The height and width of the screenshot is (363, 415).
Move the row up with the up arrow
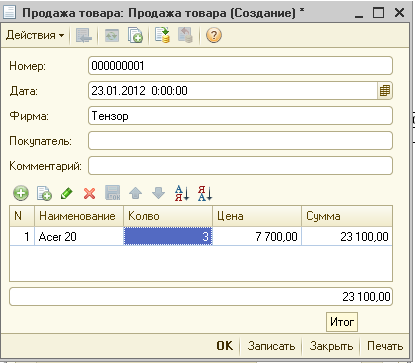(135, 193)
